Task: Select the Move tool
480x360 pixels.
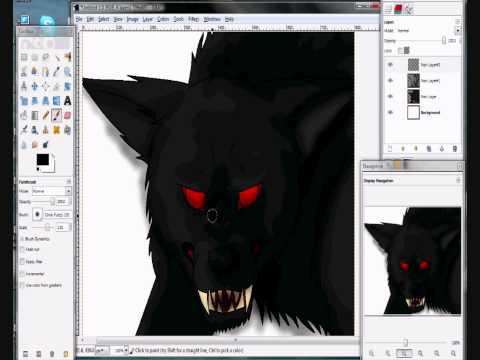Action: [35, 86]
